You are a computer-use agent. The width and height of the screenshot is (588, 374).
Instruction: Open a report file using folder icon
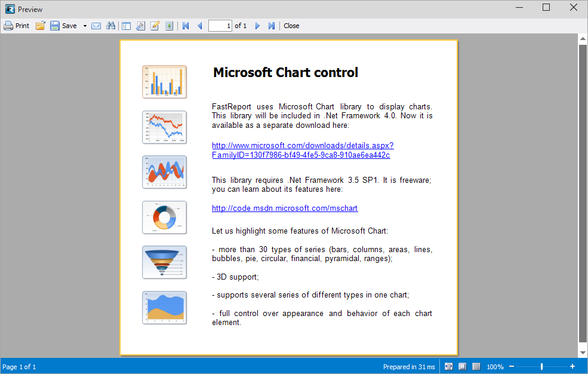[41, 26]
